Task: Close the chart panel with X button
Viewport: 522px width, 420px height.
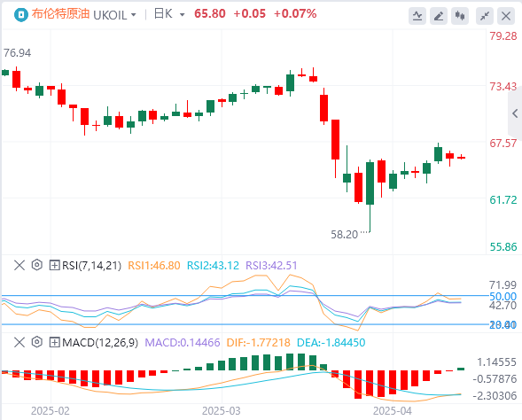Action: coord(506,16)
